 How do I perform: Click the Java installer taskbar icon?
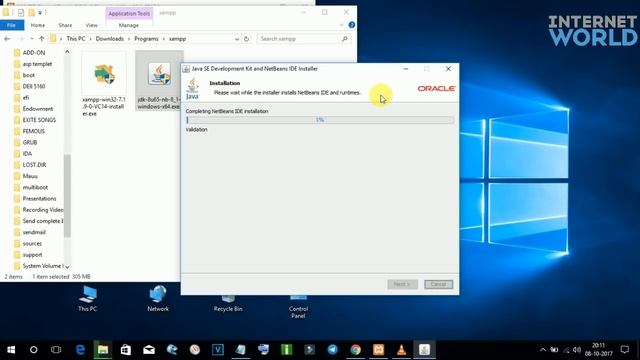click(424, 350)
